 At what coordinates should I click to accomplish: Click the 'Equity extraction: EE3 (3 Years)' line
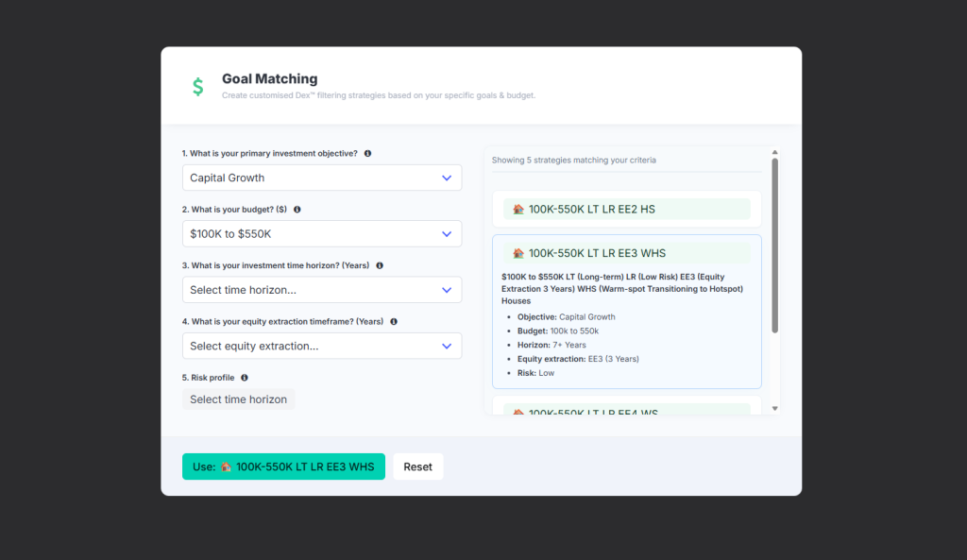click(579, 359)
